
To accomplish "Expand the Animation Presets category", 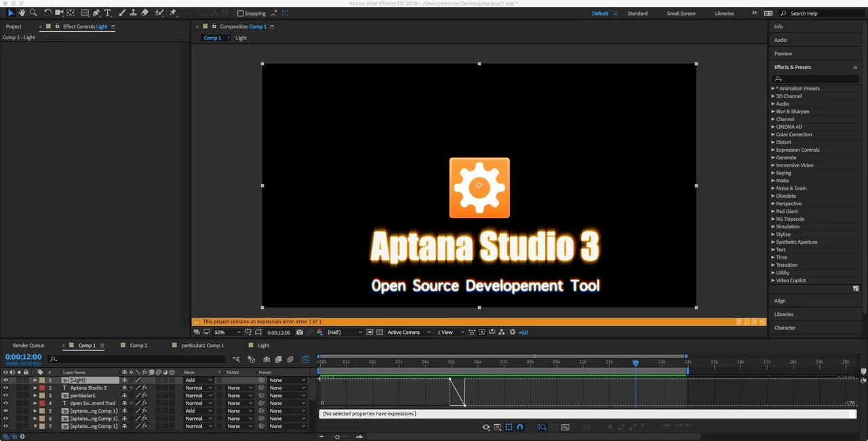I will click(773, 89).
